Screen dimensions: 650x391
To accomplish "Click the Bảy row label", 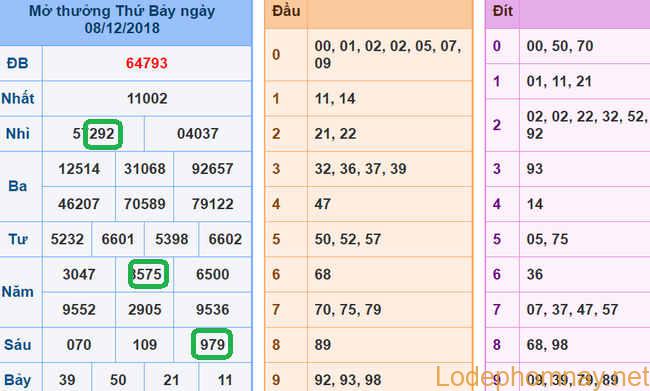I will (17, 380).
